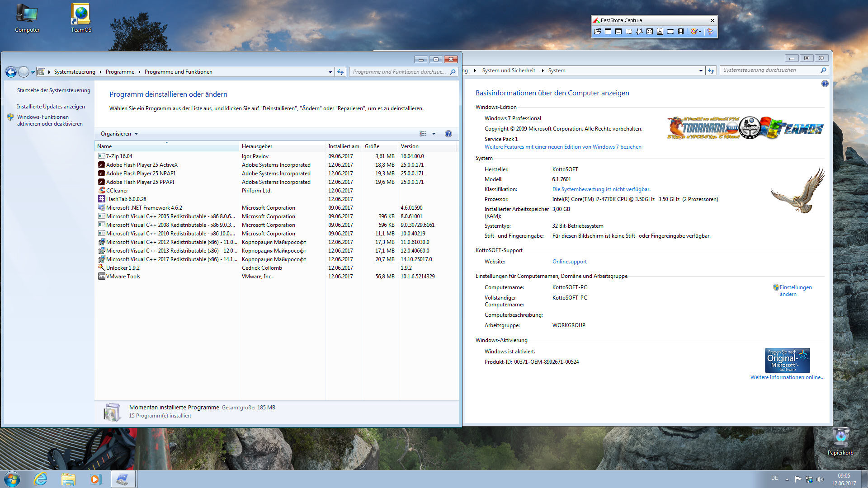Select 7-Zip 16.04 in program list
Screen dimensions: 868x488
pyautogui.click(x=276, y=156)
